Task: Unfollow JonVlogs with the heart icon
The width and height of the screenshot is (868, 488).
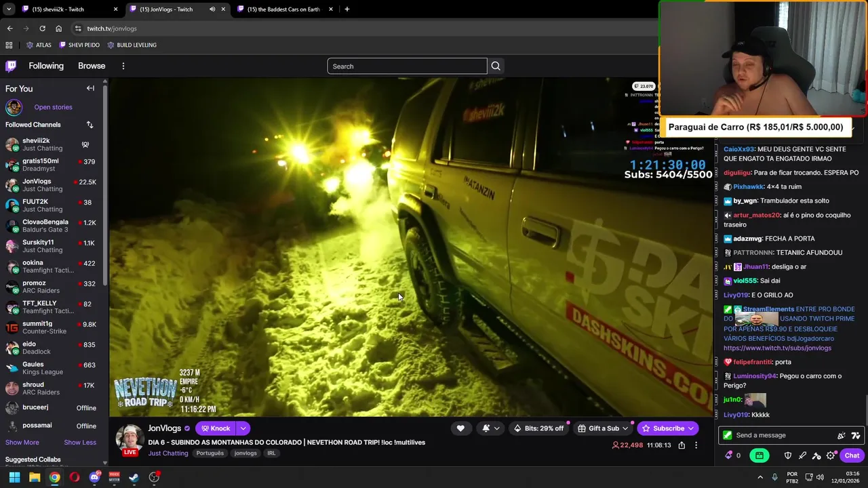Action: [x=460, y=428]
